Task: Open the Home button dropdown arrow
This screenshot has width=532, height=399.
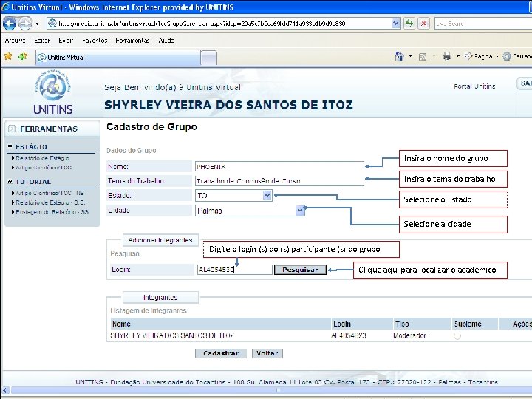Action: coord(410,56)
